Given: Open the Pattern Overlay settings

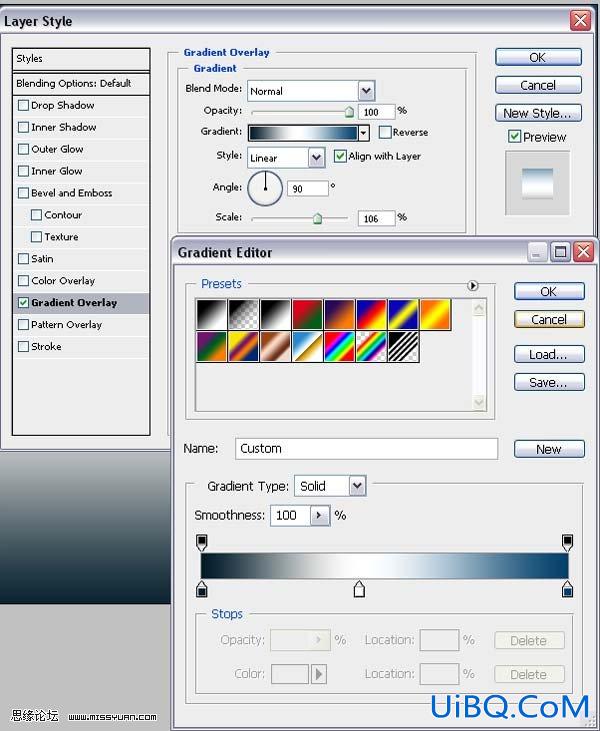Looking at the screenshot, I should pyautogui.click(x=66, y=324).
